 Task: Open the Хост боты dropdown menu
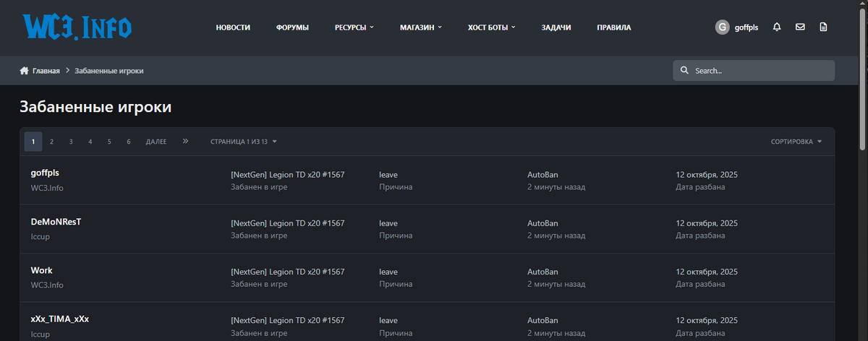(491, 27)
